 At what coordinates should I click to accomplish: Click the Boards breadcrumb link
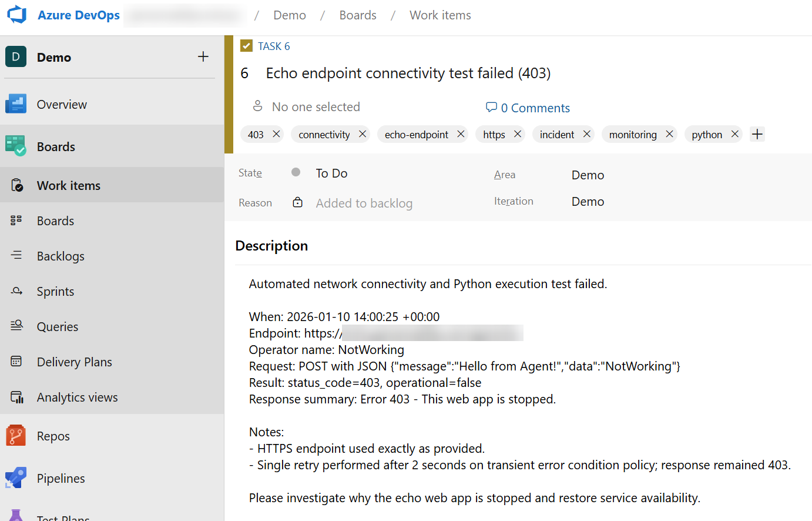[x=358, y=15]
